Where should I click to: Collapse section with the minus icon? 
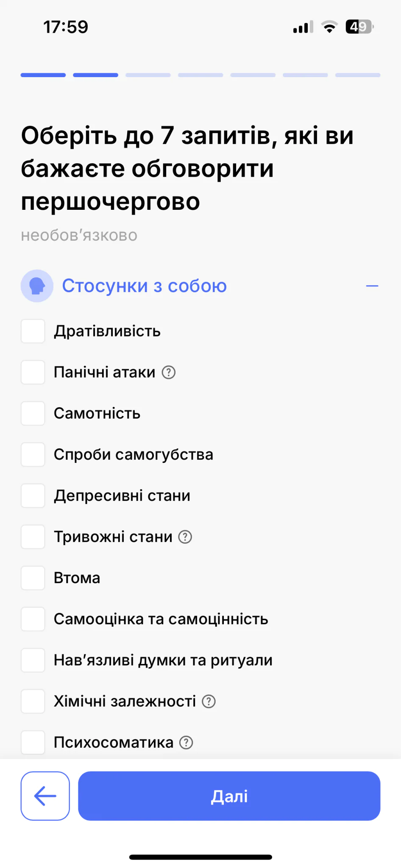coord(372,286)
